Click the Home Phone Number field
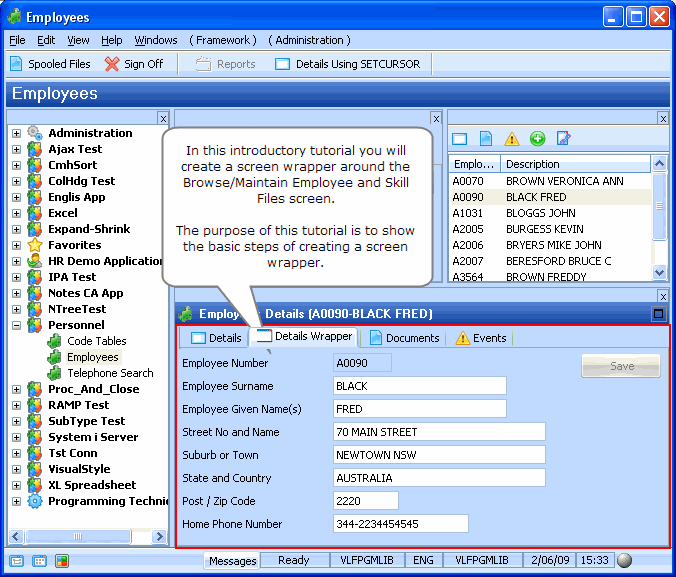The height and width of the screenshot is (577, 676). tap(401, 524)
